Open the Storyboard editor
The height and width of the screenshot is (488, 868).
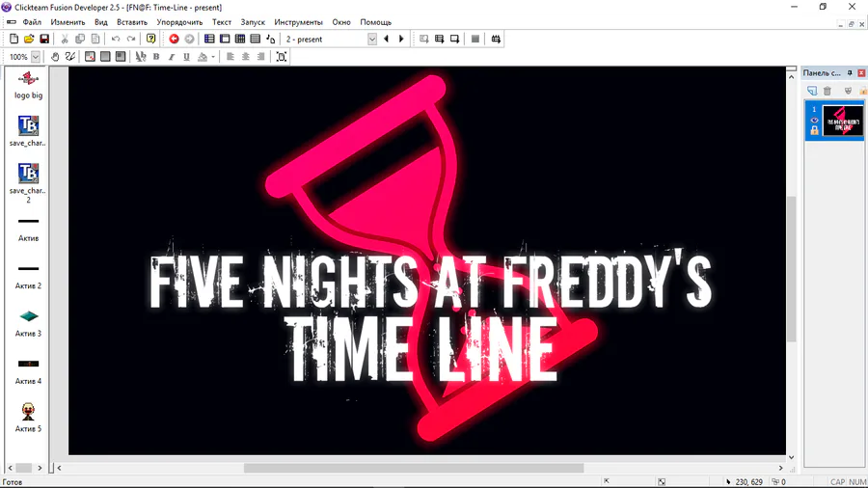[209, 39]
